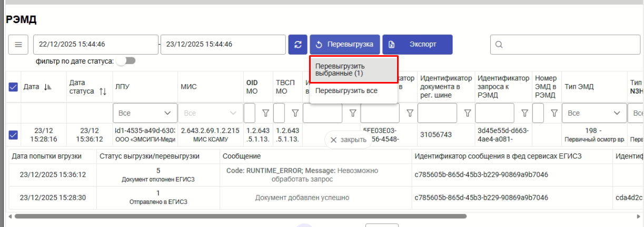Toggle the фильтр по дате статуса switch
Screen dimensions: 644x227
point(126,61)
